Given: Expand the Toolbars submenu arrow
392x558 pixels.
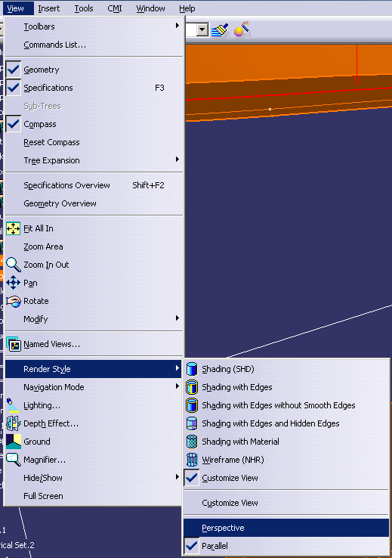Looking at the screenshot, I should point(177,26).
